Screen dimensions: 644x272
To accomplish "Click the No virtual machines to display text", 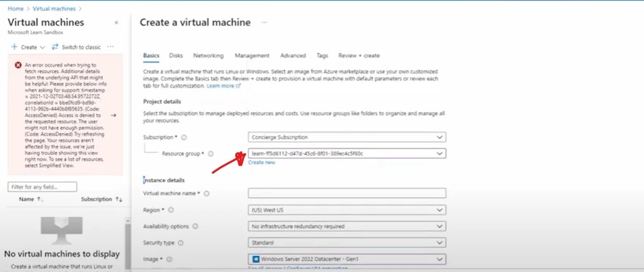I will 62,254.
